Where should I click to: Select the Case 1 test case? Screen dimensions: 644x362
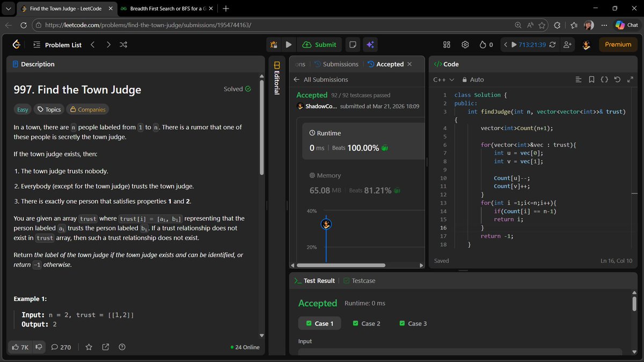pos(319,323)
